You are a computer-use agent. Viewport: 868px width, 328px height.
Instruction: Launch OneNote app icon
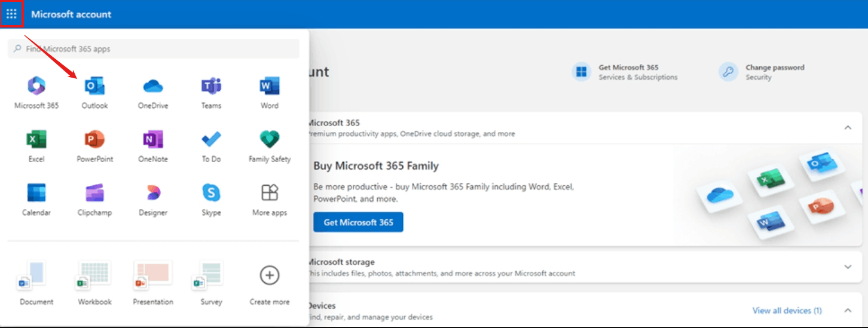click(153, 140)
